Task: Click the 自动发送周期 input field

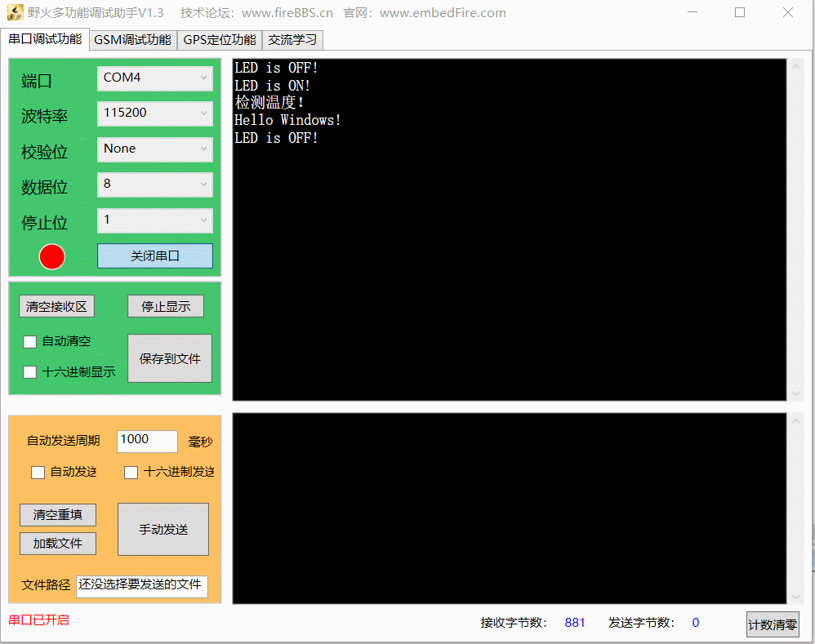Action: click(x=147, y=441)
